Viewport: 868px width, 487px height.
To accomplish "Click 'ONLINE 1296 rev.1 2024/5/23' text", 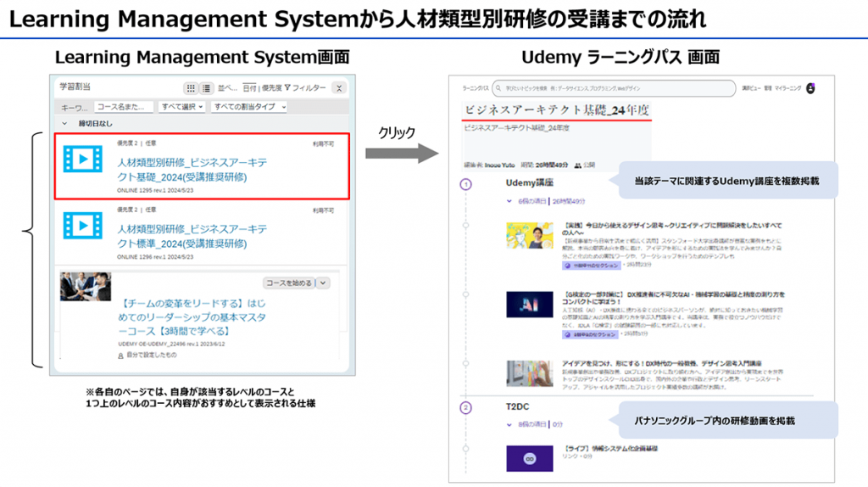I will (x=155, y=256).
